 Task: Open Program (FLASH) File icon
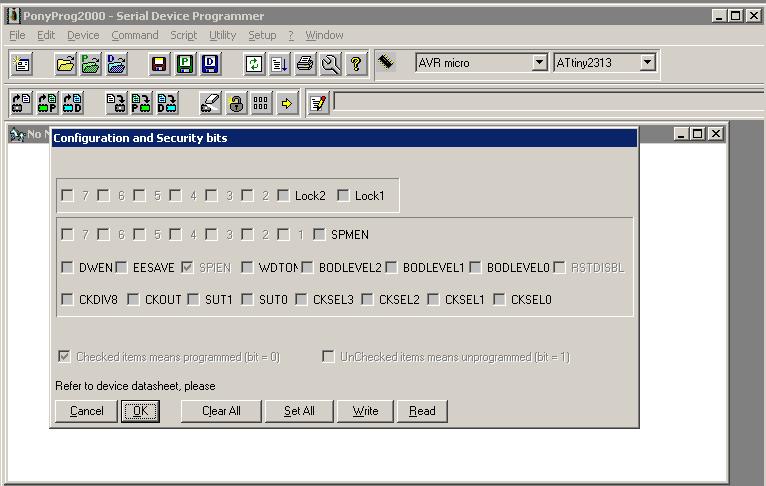pyautogui.click(x=91, y=64)
